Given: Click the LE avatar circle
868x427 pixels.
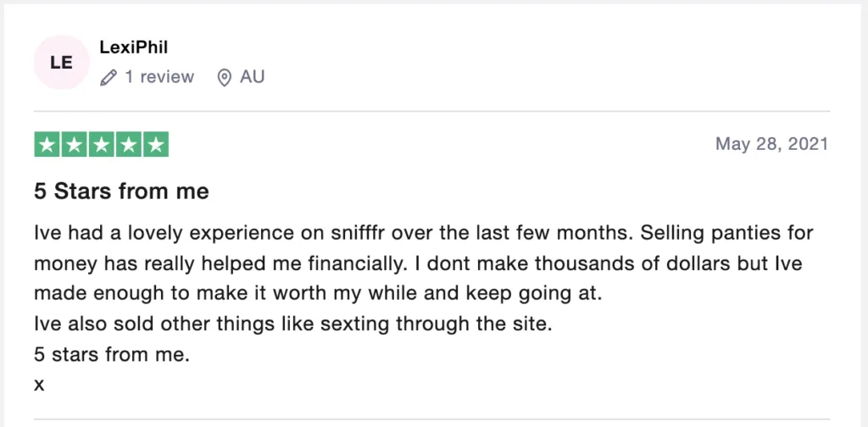Looking at the screenshot, I should tap(61, 62).
